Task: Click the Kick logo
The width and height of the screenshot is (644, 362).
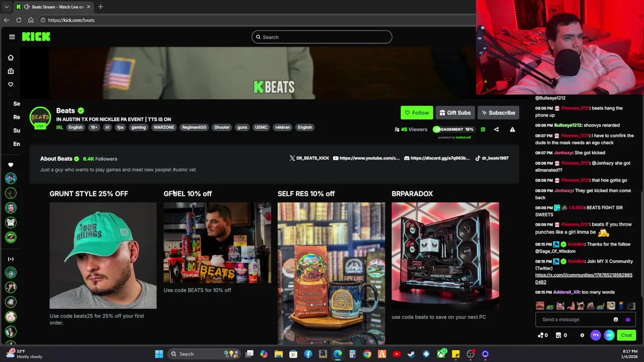Action: (x=36, y=37)
